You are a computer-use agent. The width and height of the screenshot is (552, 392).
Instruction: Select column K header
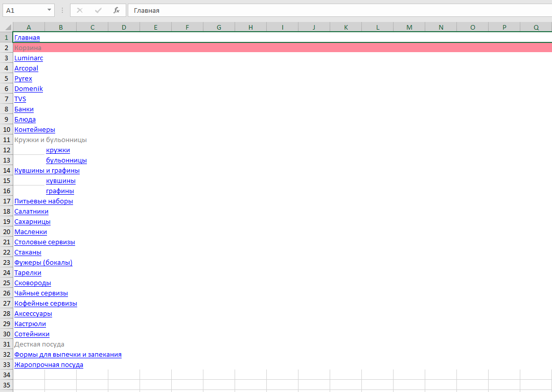point(346,27)
